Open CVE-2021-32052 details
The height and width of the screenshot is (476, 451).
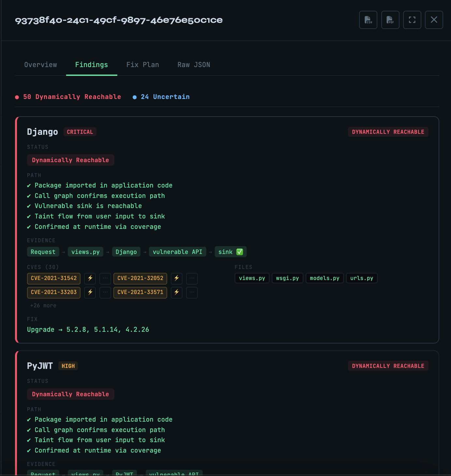140,278
